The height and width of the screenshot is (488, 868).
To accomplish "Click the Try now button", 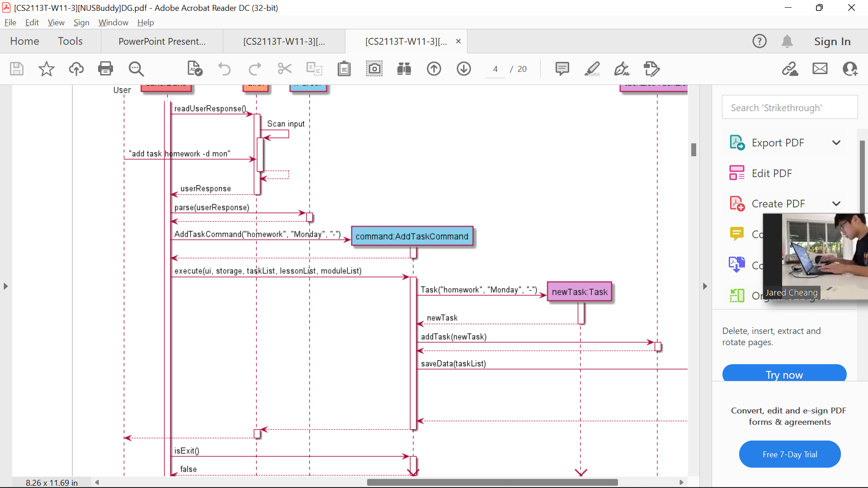I will point(784,374).
